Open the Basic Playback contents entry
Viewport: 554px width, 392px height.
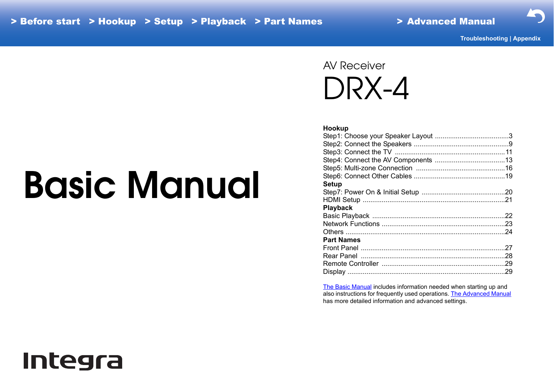click(x=418, y=216)
